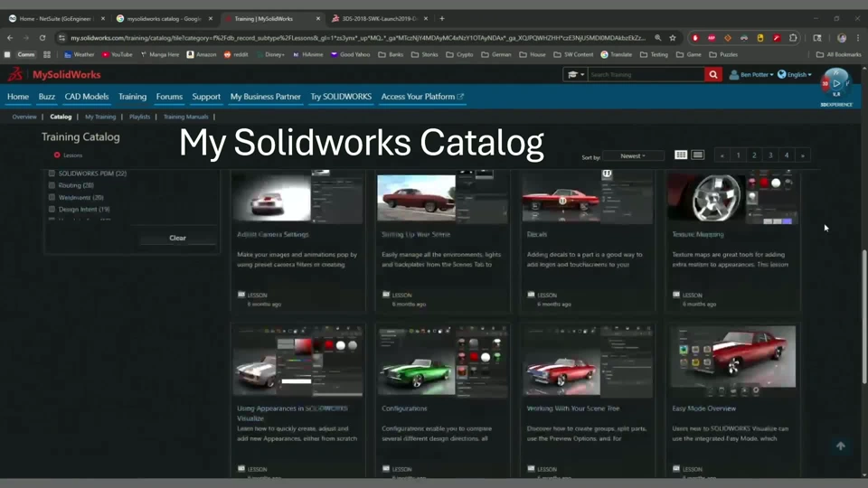The height and width of the screenshot is (488, 868).
Task: Open the Adjust Camera Settings lesson
Action: point(272,235)
